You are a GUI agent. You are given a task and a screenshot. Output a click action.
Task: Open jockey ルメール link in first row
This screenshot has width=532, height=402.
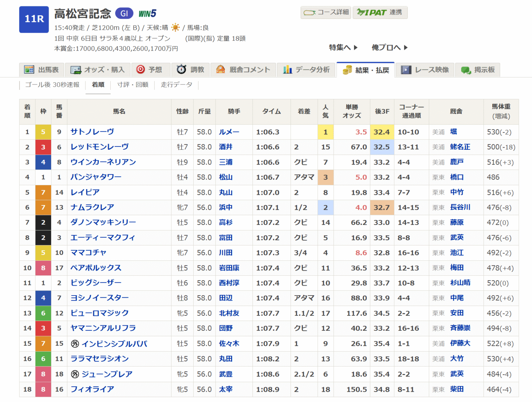click(x=229, y=132)
